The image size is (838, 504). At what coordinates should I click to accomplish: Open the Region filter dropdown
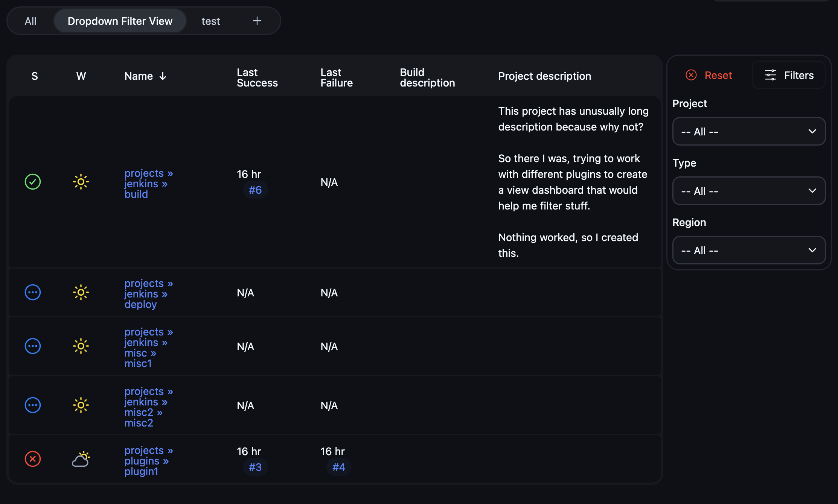coord(748,250)
